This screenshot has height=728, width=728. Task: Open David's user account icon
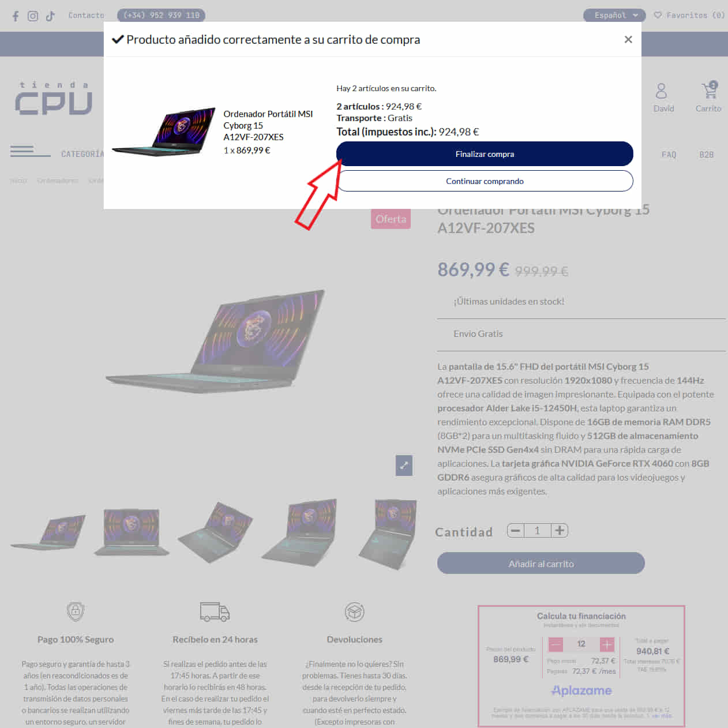pos(661,91)
